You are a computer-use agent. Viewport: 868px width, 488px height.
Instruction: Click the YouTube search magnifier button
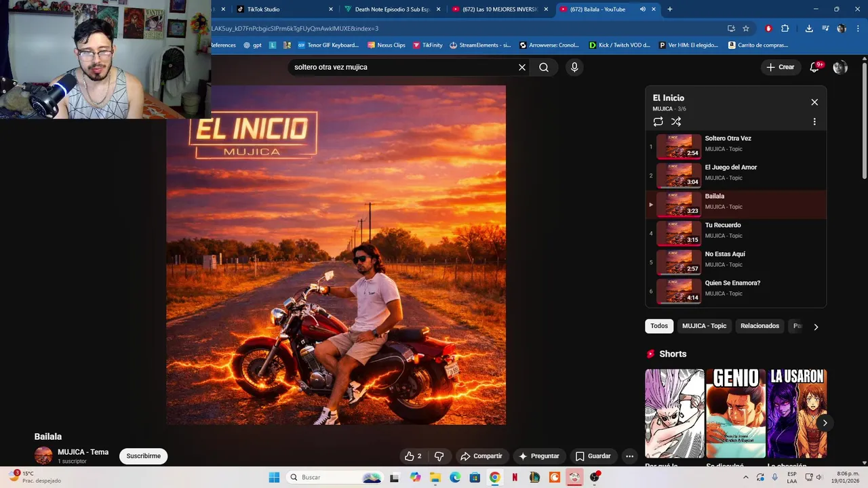click(x=544, y=67)
